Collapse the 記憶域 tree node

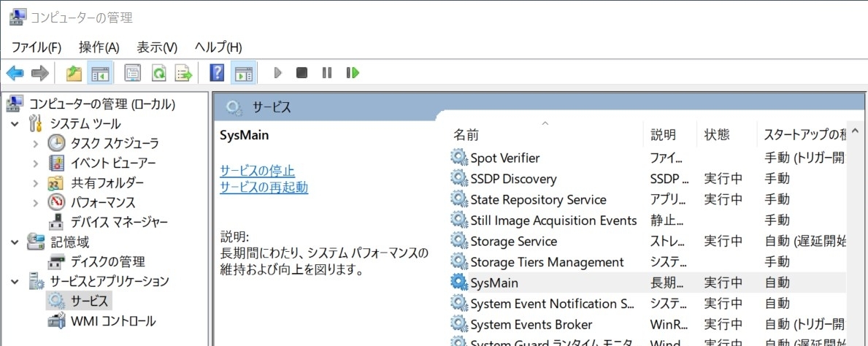pos(15,242)
